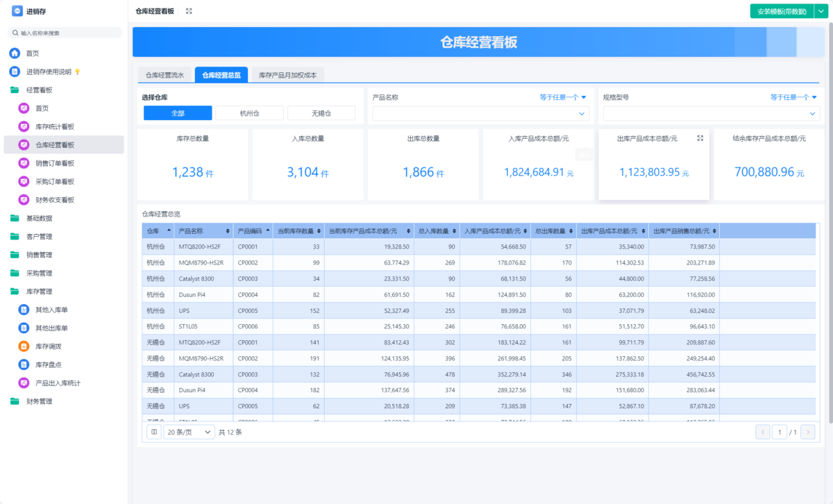Select 杭州仓 warehouse filter
The height and width of the screenshot is (504, 833).
[x=250, y=113]
